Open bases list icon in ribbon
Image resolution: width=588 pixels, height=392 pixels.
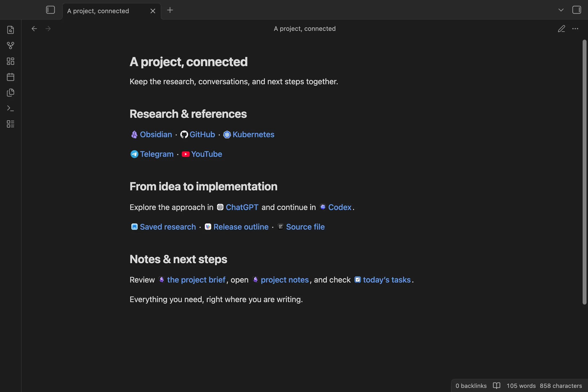(x=11, y=124)
